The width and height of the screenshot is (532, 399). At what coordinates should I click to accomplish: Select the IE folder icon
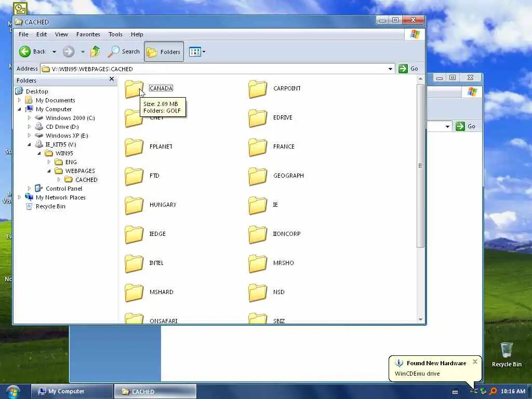pyautogui.click(x=258, y=205)
